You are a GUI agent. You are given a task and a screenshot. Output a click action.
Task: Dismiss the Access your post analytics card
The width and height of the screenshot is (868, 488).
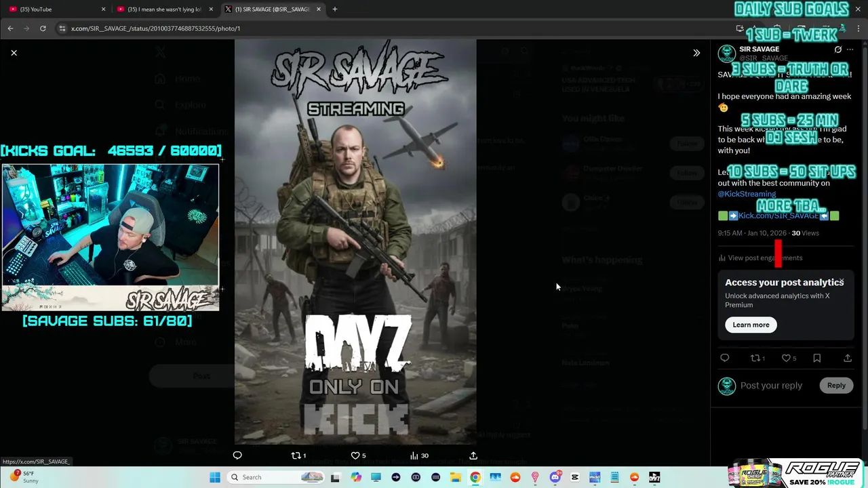point(842,280)
